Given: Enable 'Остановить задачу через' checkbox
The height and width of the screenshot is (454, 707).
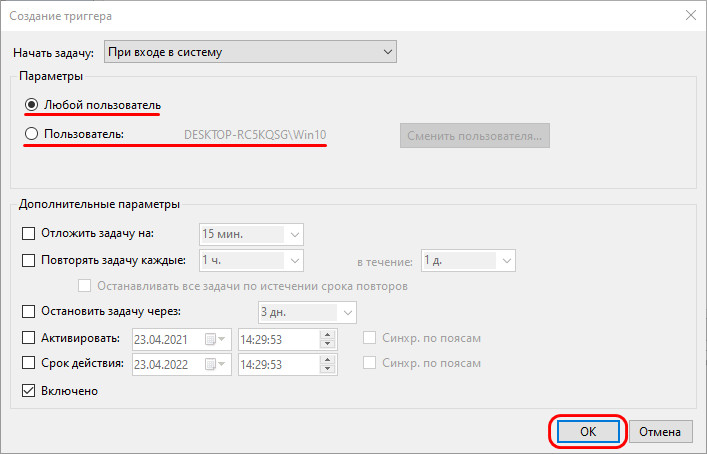Looking at the screenshot, I should [x=28, y=312].
